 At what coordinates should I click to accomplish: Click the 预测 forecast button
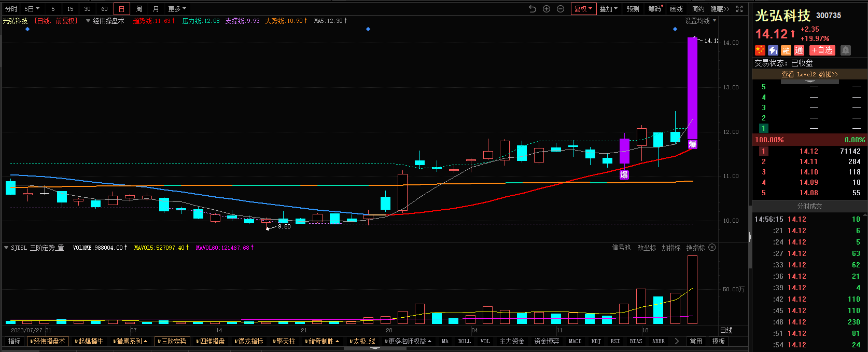pyautogui.click(x=633, y=9)
